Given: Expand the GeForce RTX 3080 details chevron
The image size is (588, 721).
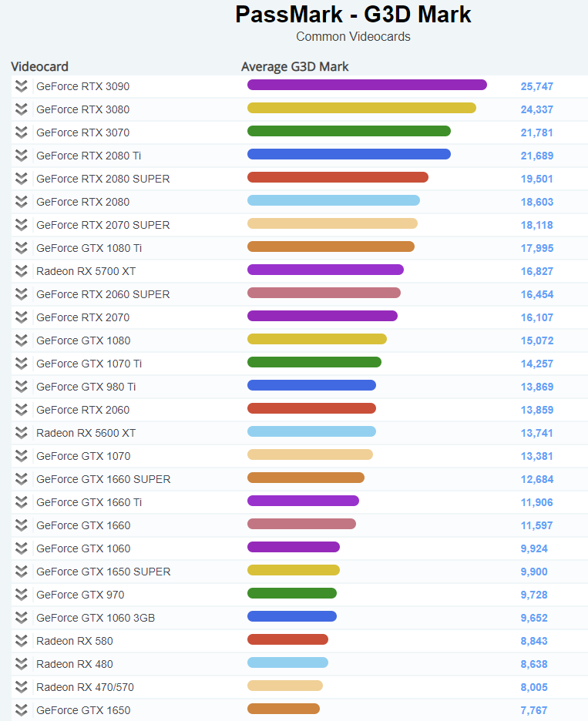Looking at the screenshot, I should (21, 109).
